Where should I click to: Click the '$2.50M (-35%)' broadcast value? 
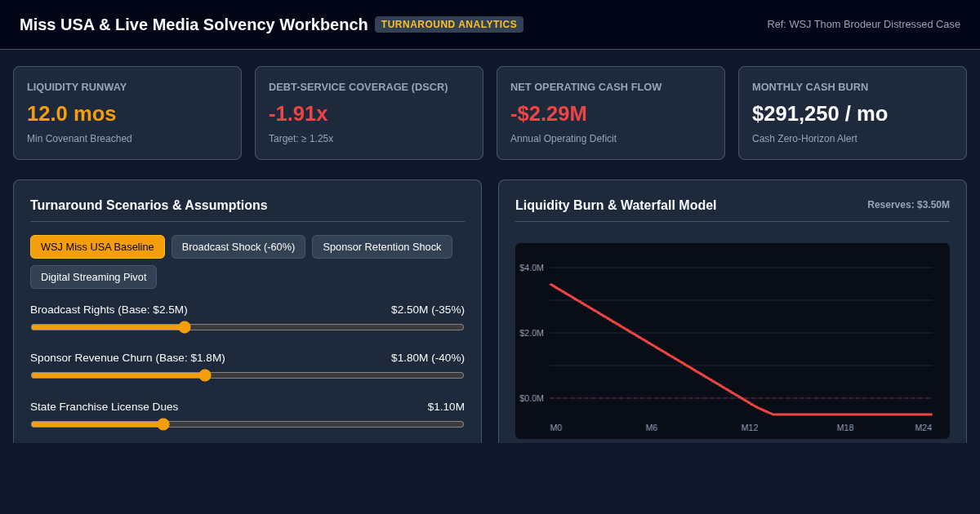[428, 310]
